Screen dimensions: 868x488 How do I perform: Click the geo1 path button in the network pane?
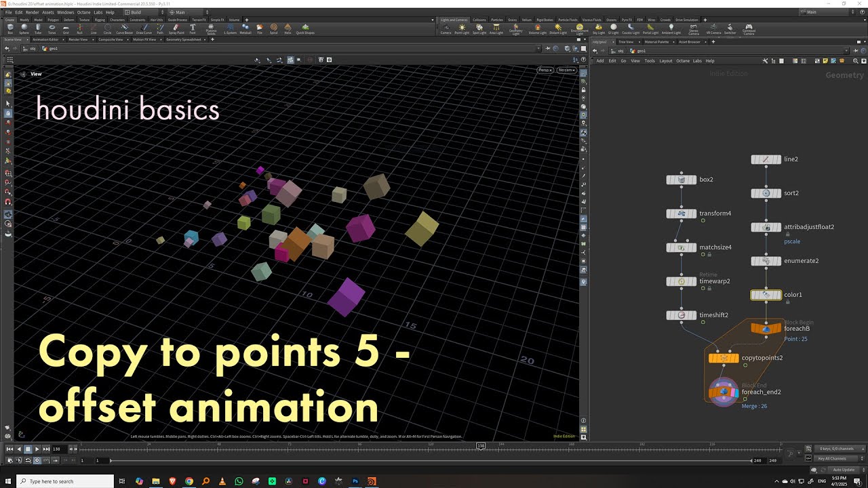tap(639, 51)
